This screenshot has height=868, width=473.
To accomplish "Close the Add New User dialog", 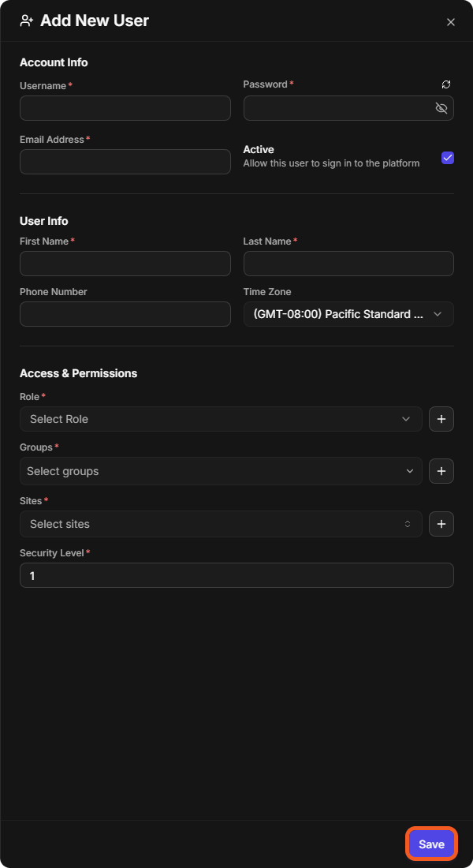I will [450, 22].
